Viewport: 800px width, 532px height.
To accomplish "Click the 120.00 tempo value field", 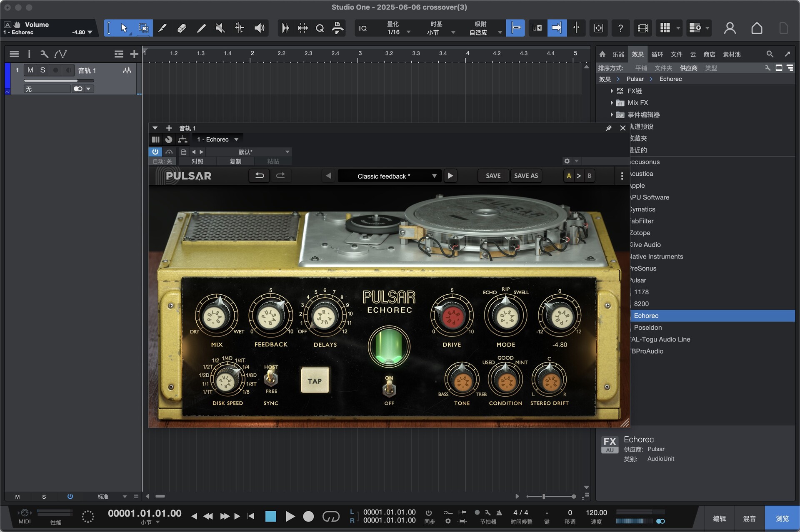I will (x=596, y=513).
